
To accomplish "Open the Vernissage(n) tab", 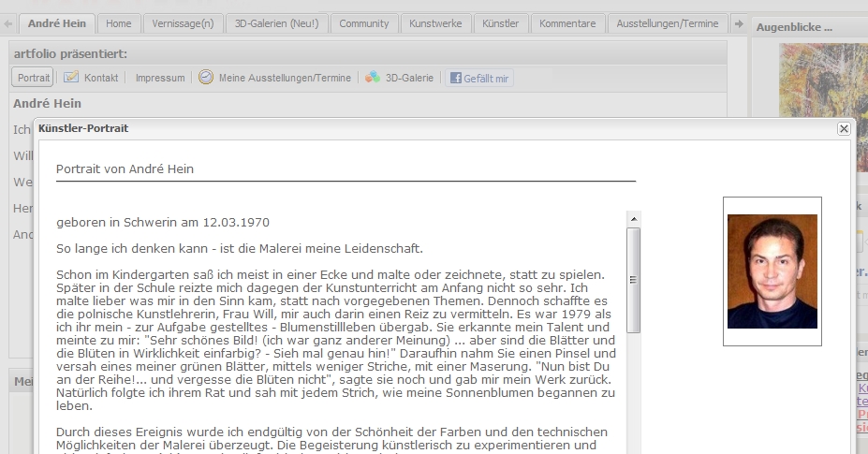I will tap(183, 23).
